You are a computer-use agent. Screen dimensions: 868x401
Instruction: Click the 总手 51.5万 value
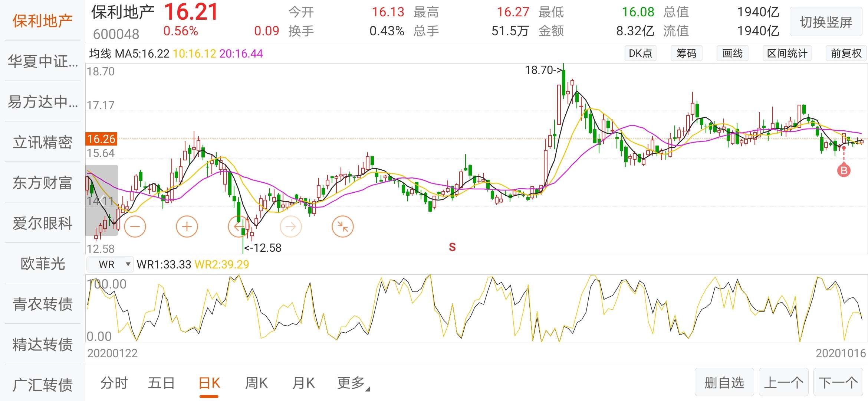510,31
